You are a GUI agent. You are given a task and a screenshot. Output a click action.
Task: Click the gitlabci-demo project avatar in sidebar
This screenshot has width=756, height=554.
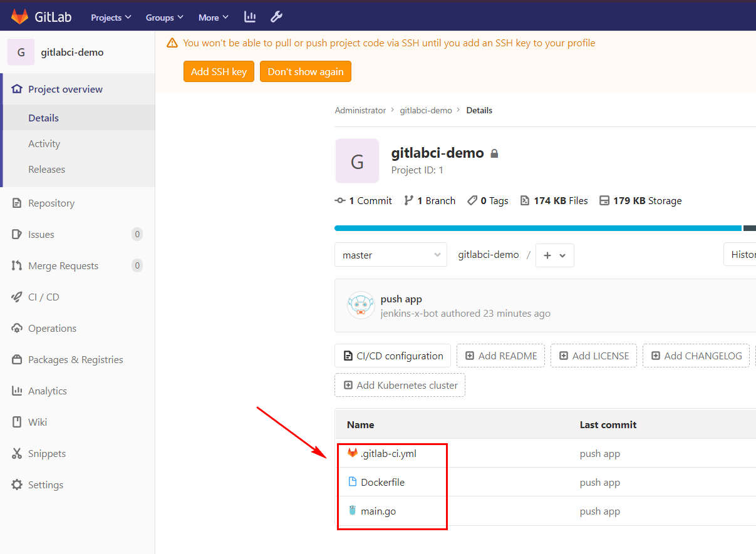tap(21, 52)
